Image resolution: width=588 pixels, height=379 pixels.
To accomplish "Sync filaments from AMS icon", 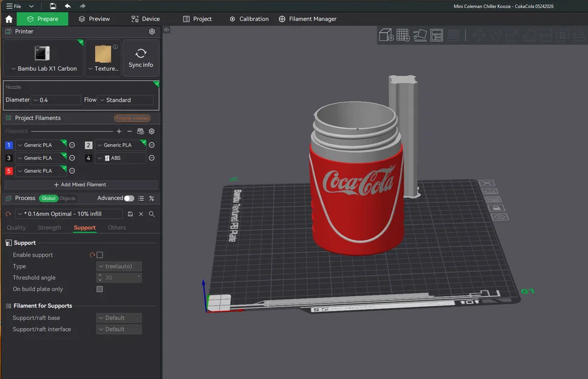I will (x=141, y=132).
